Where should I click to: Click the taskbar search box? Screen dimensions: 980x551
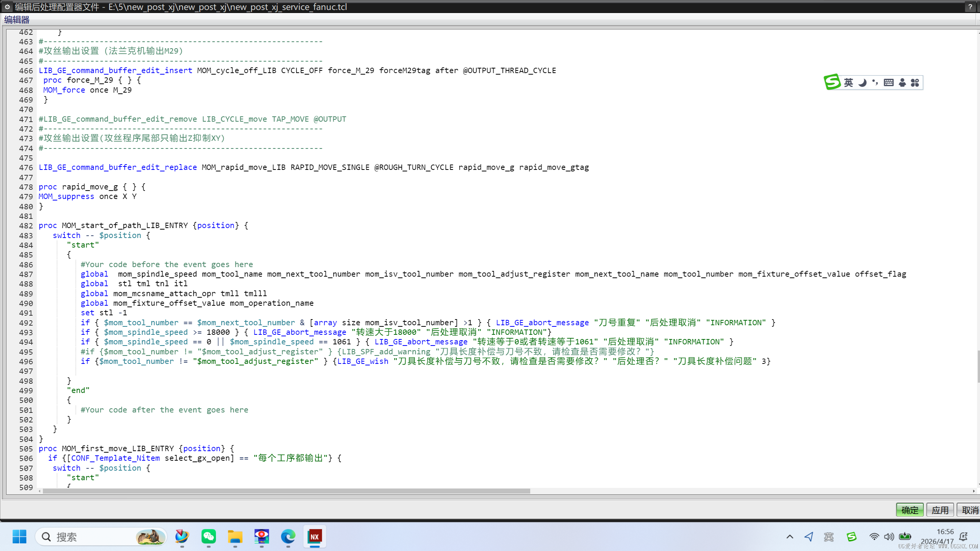101,537
